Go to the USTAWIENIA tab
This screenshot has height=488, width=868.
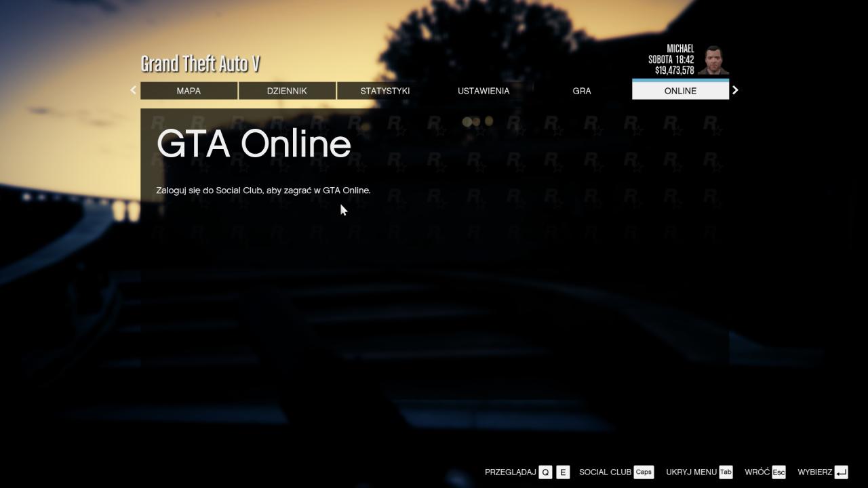tap(484, 91)
